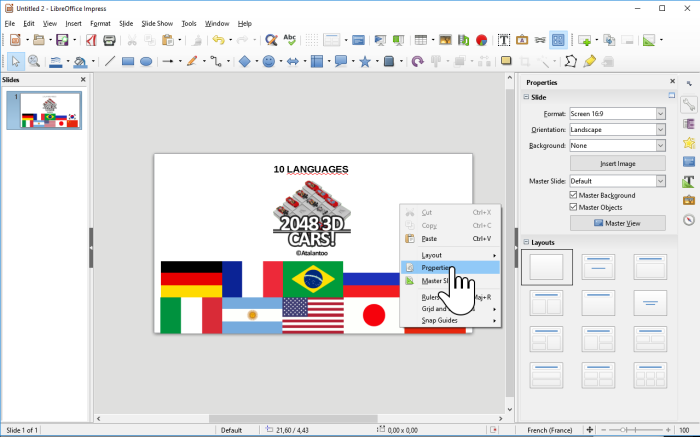Open the sidebar Navigator compass icon
This screenshot has width=700, height=437.
tap(689, 220)
